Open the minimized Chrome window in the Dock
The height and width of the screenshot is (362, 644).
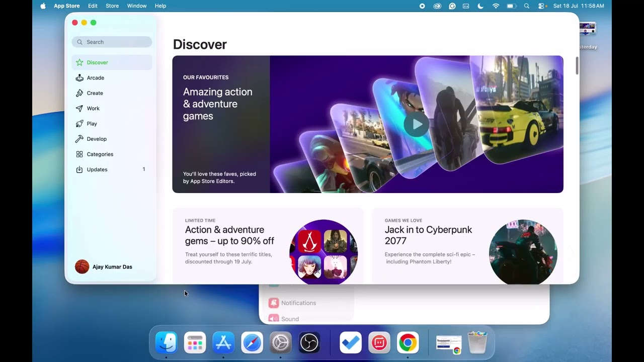pos(449,344)
